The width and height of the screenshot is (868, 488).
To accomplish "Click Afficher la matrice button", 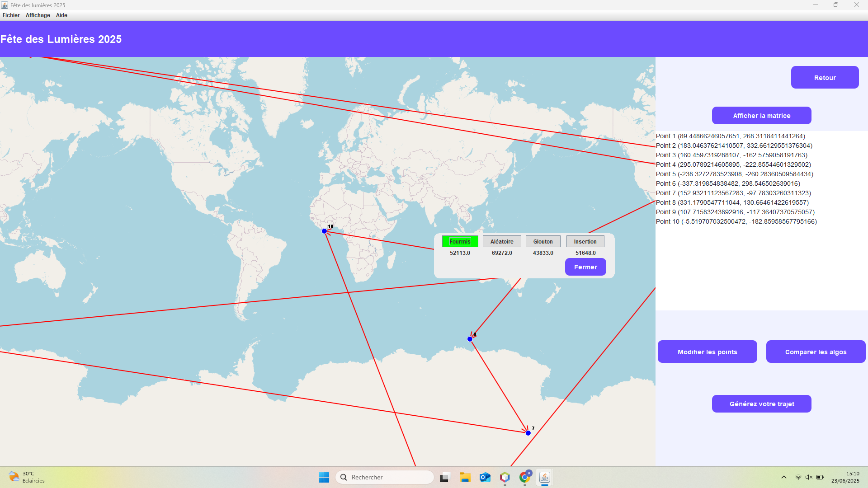I will tap(761, 116).
